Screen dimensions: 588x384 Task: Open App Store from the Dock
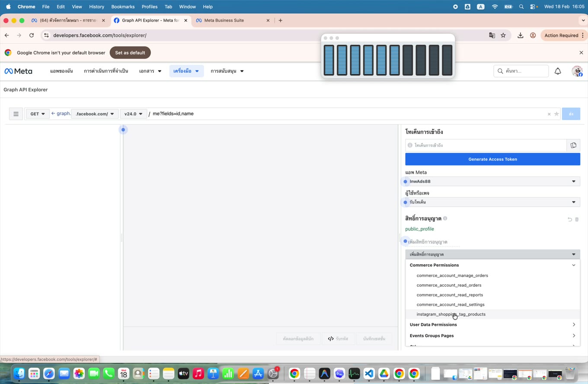click(x=258, y=374)
